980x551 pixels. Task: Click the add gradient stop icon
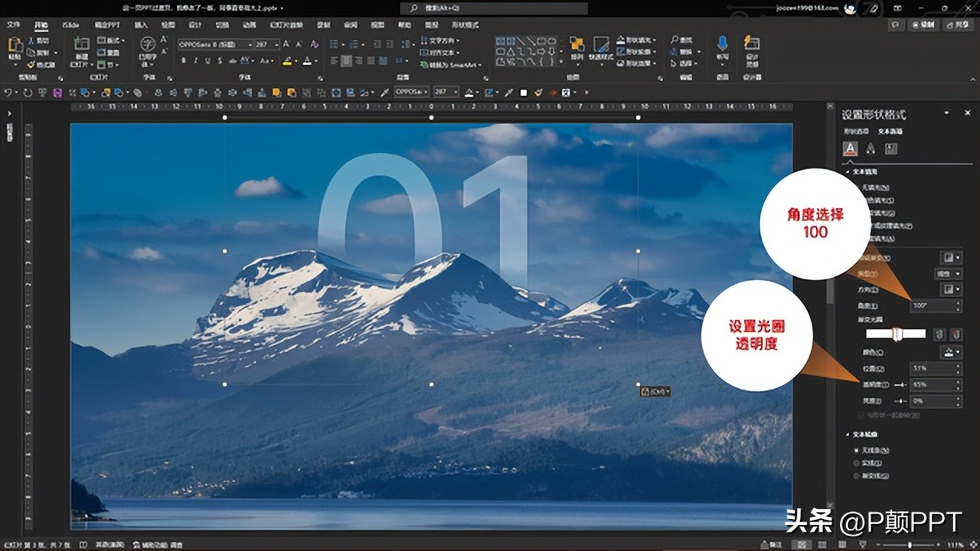pos(939,334)
